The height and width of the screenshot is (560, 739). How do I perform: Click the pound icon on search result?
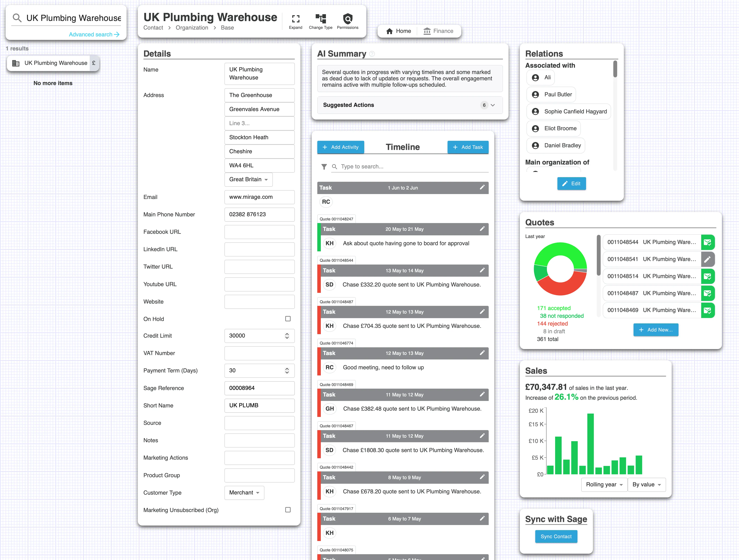pos(94,63)
